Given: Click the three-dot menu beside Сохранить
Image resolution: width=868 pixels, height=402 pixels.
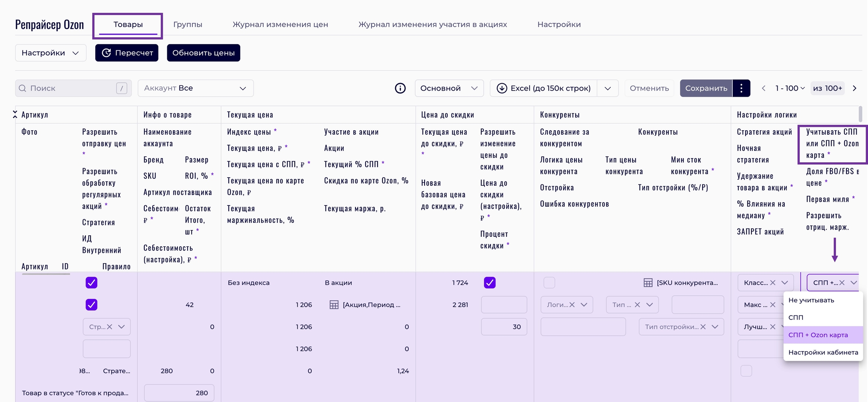Looking at the screenshot, I should tap(741, 88).
